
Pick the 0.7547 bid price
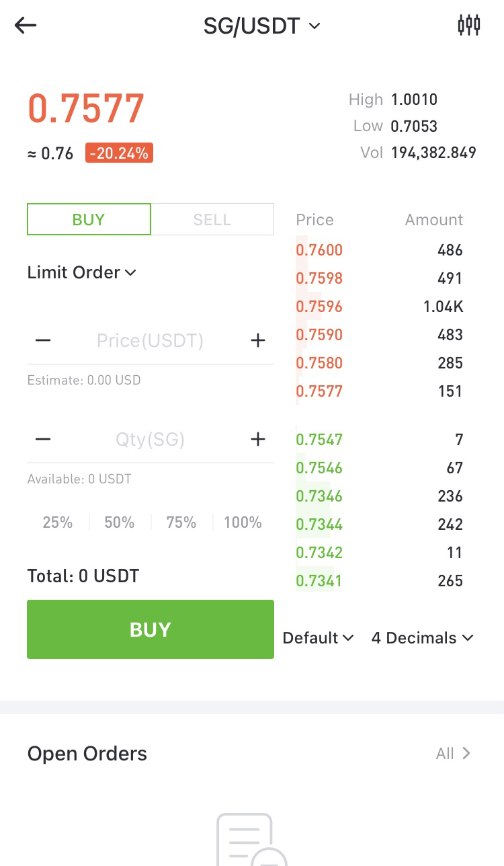click(x=319, y=440)
